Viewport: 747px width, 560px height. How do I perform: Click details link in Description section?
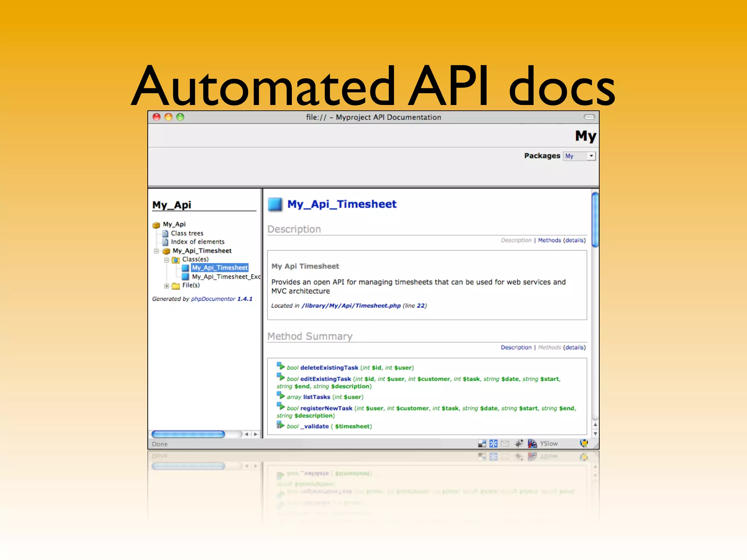[x=574, y=240]
